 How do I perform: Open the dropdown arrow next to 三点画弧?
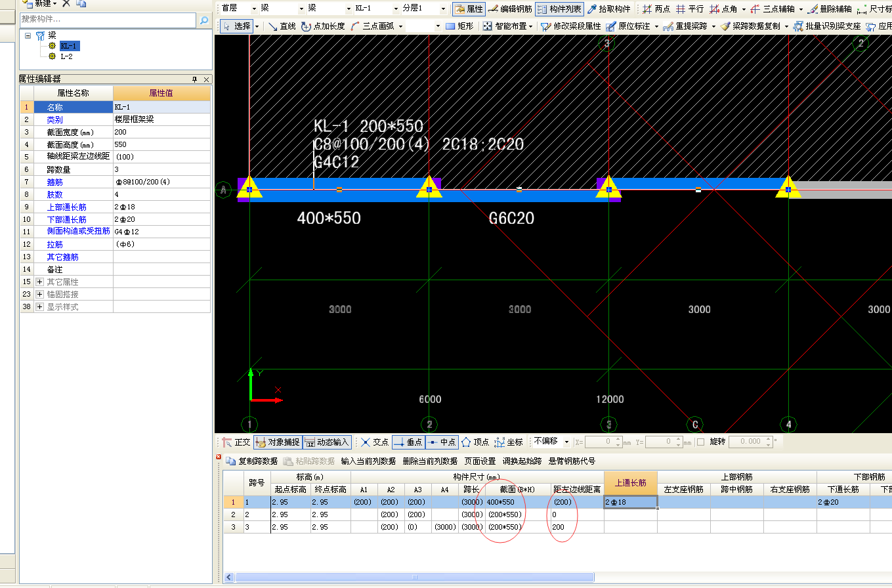400,26
